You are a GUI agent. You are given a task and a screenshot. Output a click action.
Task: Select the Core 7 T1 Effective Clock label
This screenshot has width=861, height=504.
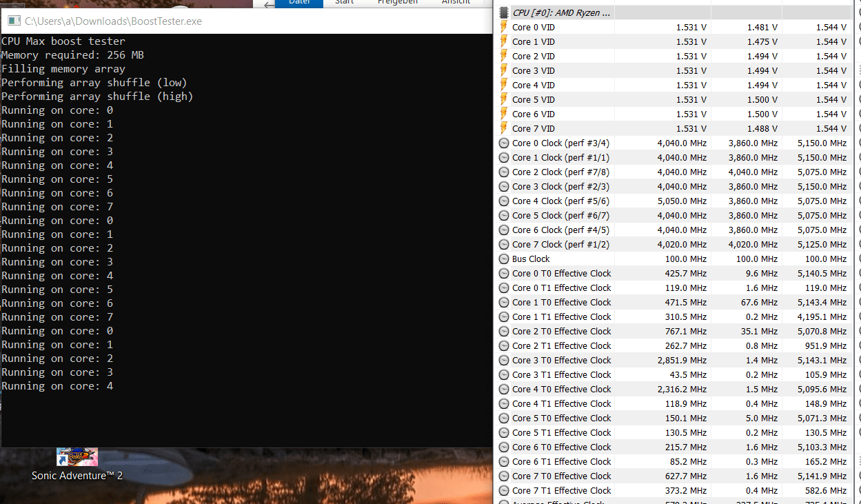tap(561, 490)
